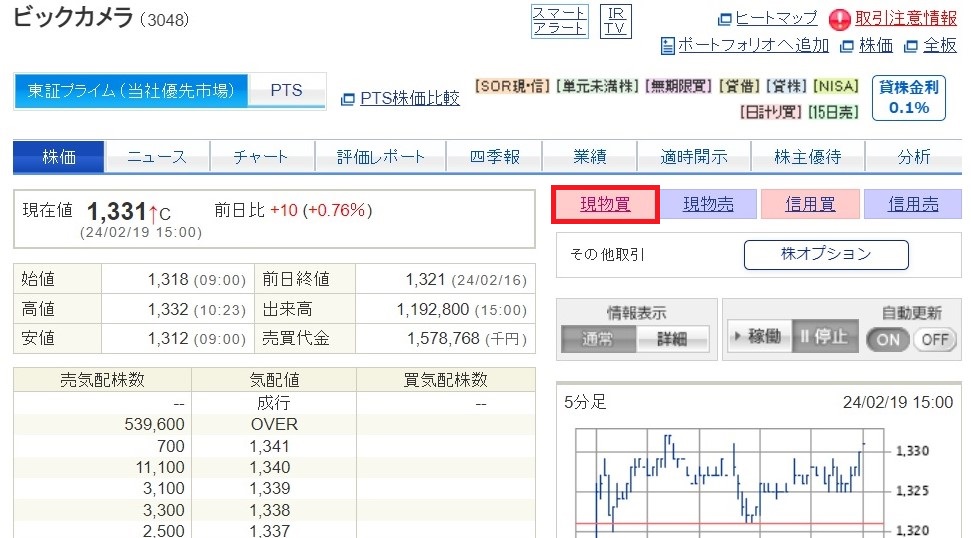This screenshot has width=971, height=538.
Task: Click the 始値 value 1,318
Action: [x=168, y=279]
